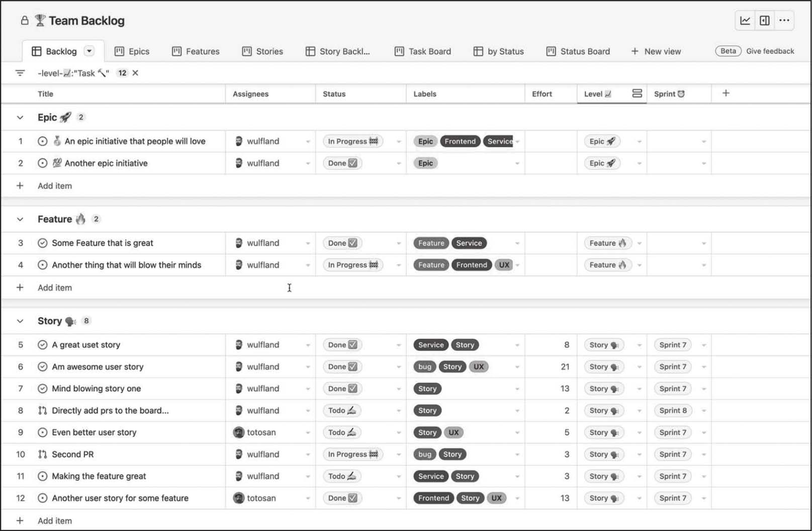Screen dimensions: 812x531
Task: Collapse the Story group
Action: point(20,321)
